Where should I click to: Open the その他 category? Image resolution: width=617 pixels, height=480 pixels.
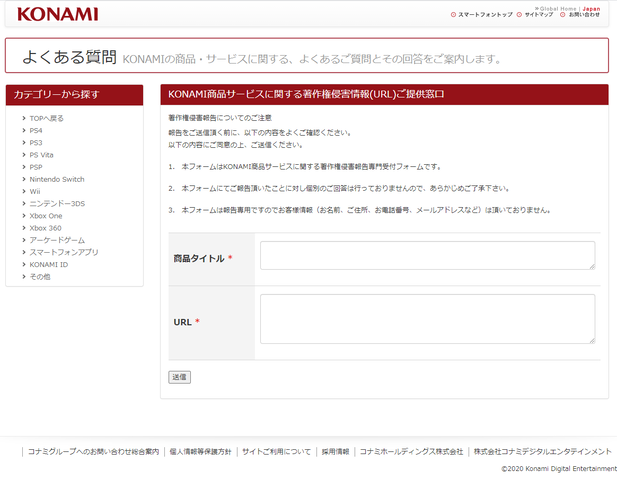40,277
